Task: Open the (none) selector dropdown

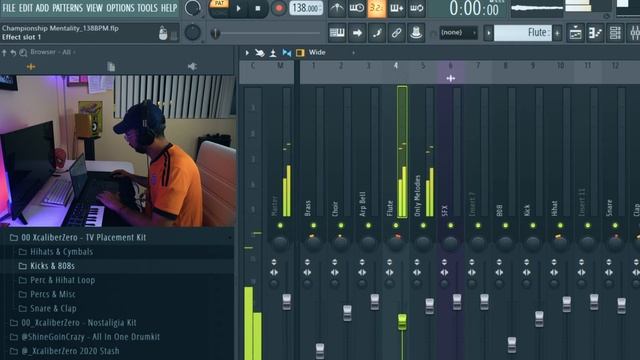Action: [x=458, y=33]
